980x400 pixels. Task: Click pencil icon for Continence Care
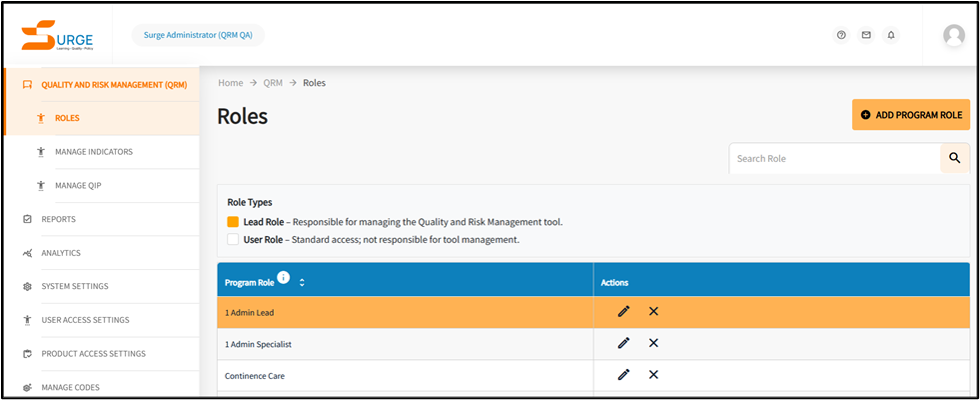[x=623, y=375]
